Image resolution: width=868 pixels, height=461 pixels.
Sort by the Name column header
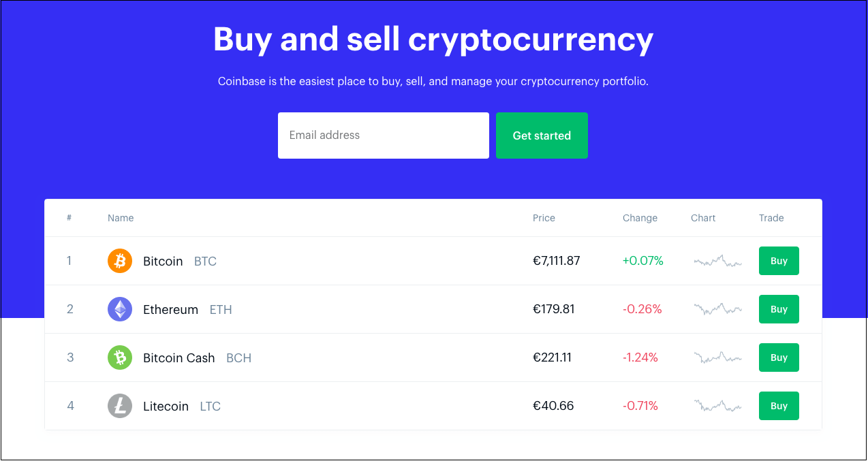121,218
